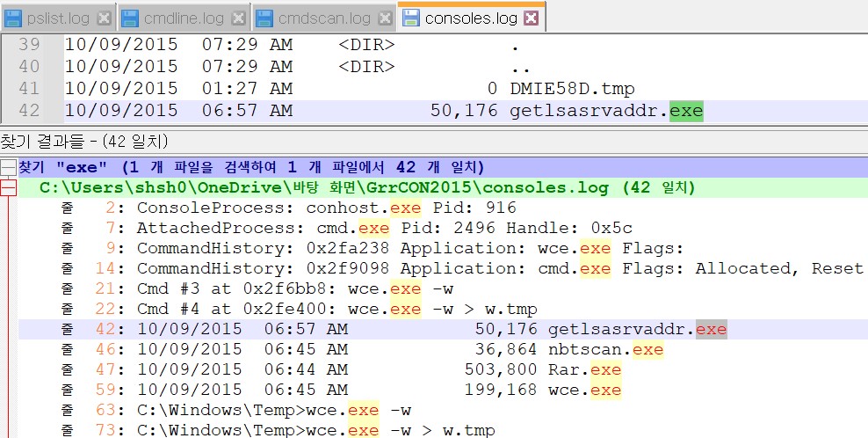Viewport: 868px width, 438px height.
Task: Select the consoles.log file path result row
Action: click(x=443, y=187)
